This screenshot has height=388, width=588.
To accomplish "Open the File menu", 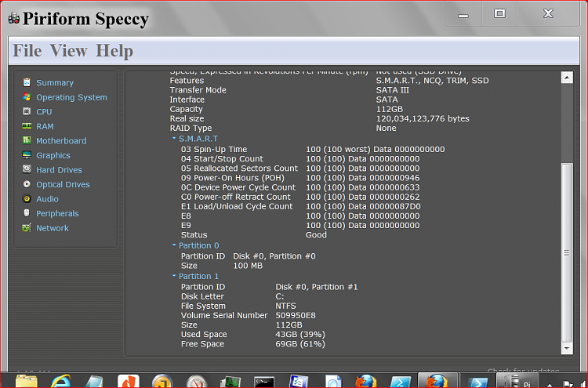I will (x=27, y=51).
